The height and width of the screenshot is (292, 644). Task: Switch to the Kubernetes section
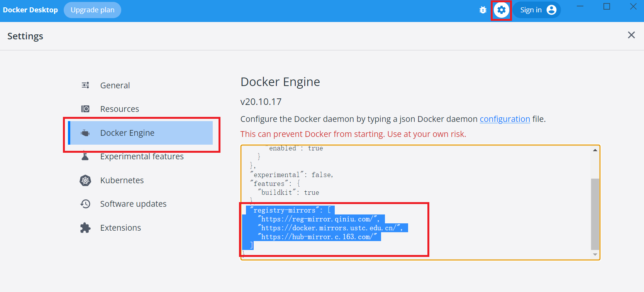pyautogui.click(x=122, y=181)
